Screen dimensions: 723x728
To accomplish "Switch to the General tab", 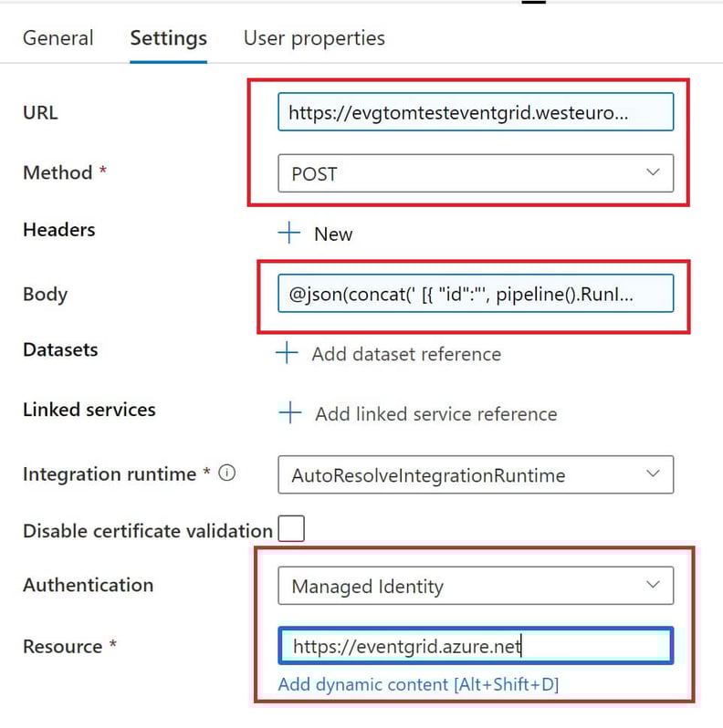I will [x=58, y=38].
